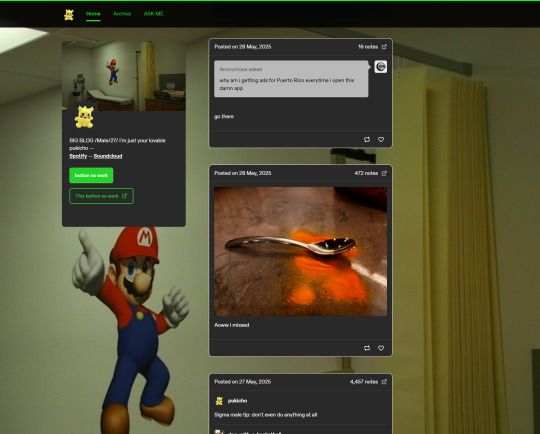The image size is (540, 434).
Task: Select the 'Anonymous asked' label
Action: click(241, 69)
